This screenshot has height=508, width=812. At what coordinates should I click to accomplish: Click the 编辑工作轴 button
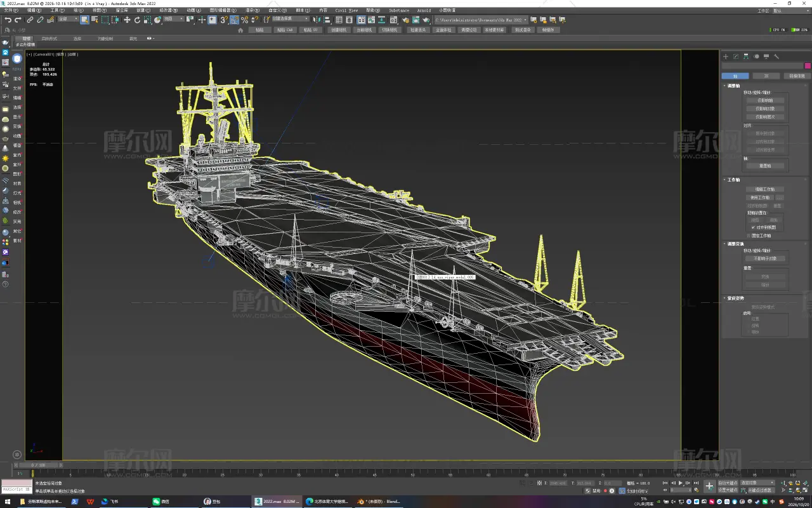click(765, 189)
